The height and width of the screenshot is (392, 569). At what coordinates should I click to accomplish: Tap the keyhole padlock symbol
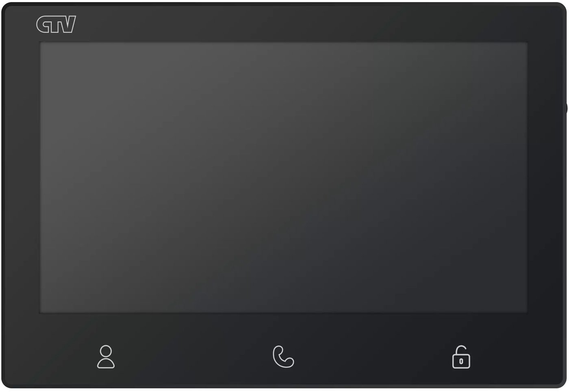(x=461, y=357)
